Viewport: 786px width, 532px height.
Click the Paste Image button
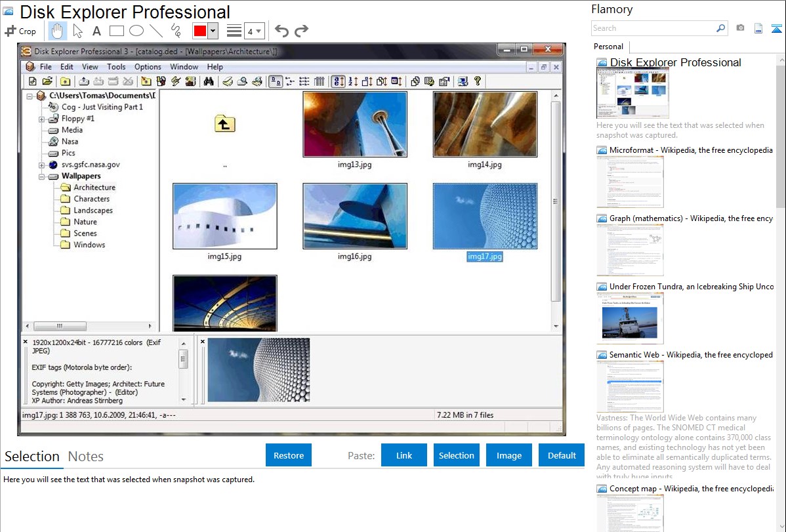[x=509, y=455]
